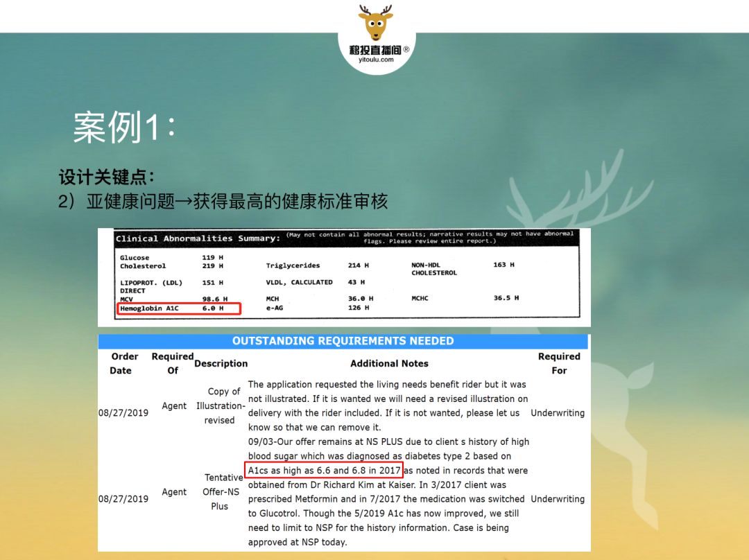Image resolution: width=749 pixels, height=560 pixels.
Task: Click the line '09/03-Our offer remains at NS PLUS'
Action: [388, 441]
